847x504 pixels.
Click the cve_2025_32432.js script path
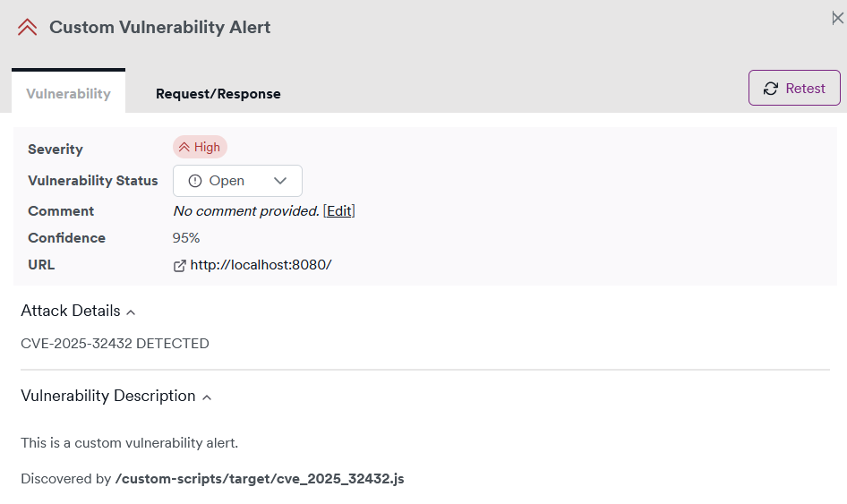pyautogui.click(x=260, y=479)
